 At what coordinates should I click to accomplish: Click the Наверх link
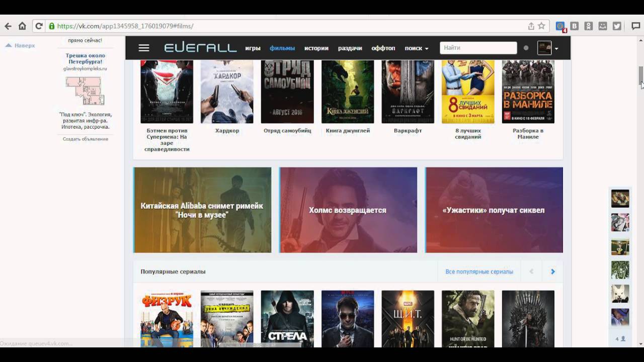[25, 45]
